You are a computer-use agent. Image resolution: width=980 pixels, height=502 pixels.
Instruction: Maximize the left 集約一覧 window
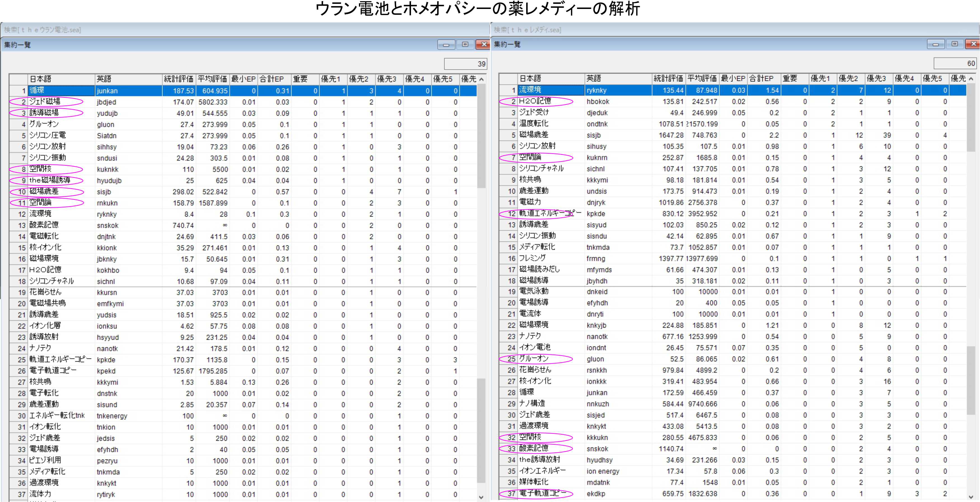(x=465, y=45)
